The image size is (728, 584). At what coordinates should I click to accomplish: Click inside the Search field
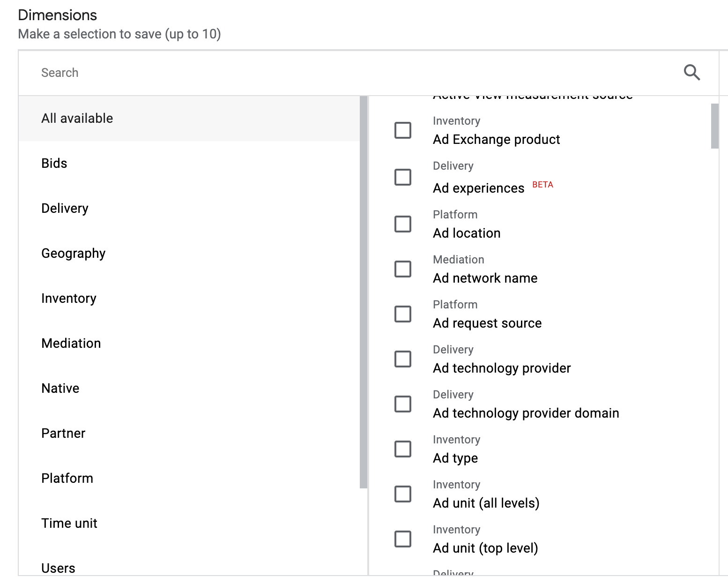[187, 73]
